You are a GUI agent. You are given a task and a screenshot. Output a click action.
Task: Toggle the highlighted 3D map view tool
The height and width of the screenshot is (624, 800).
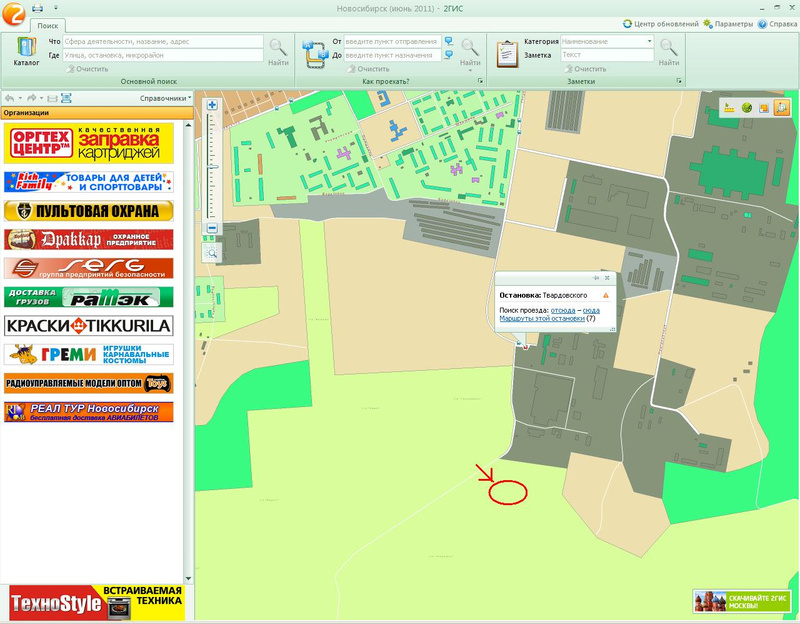pos(781,108)
